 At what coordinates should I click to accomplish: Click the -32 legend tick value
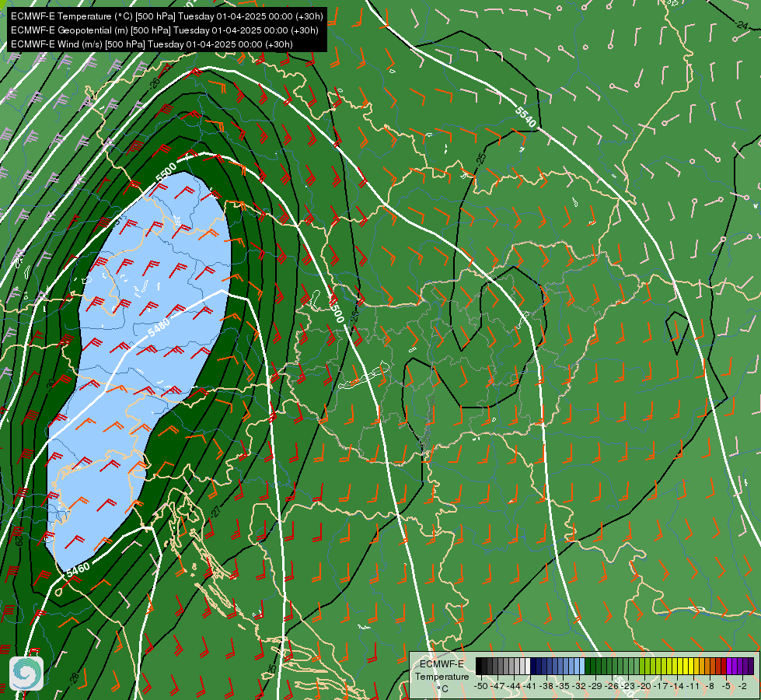tap(579, 686)
